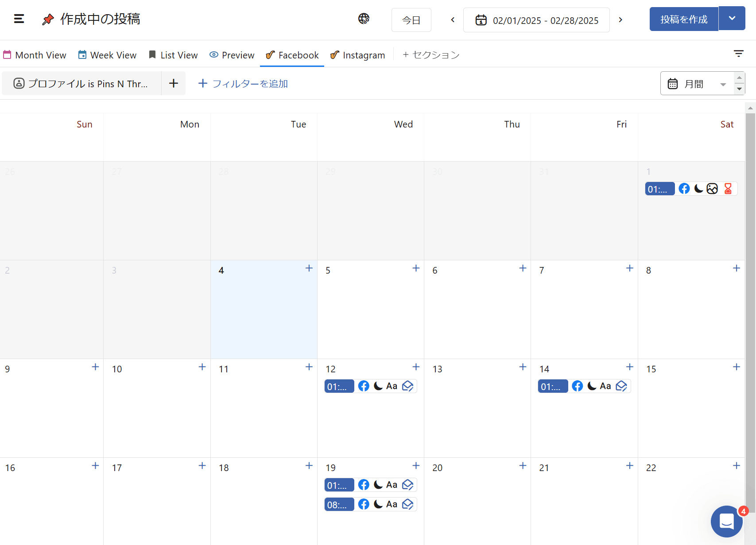Image resolution: width=756 pixels, height=545 pixels.
Task: Open the hamburger main menu
Action: 19,19
